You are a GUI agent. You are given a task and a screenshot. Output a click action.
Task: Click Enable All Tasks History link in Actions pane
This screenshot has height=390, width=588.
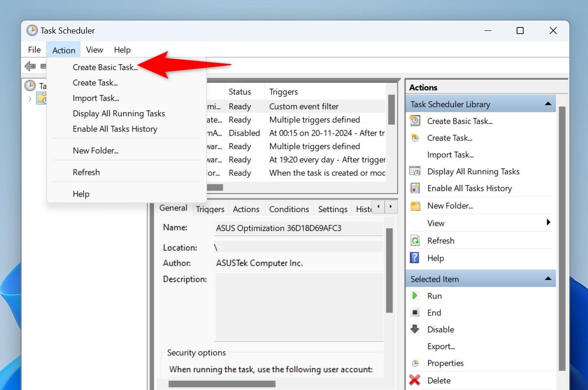pos(470,188)
